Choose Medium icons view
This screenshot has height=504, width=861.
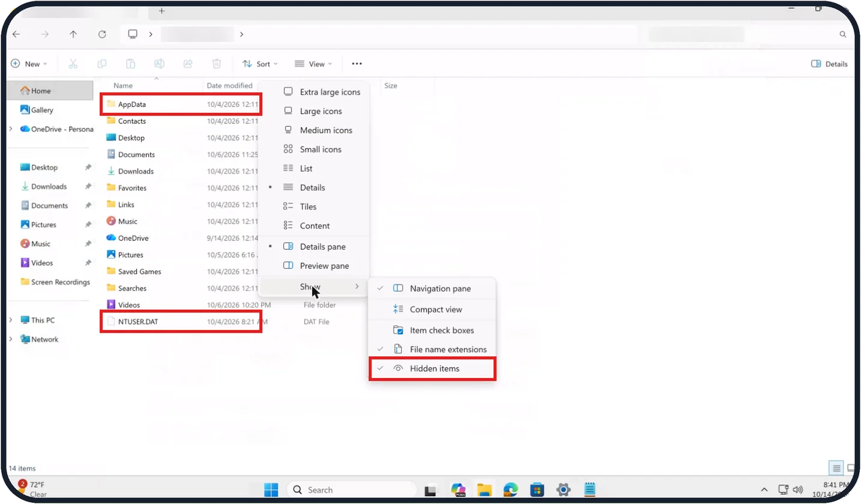tap(313, 130)
